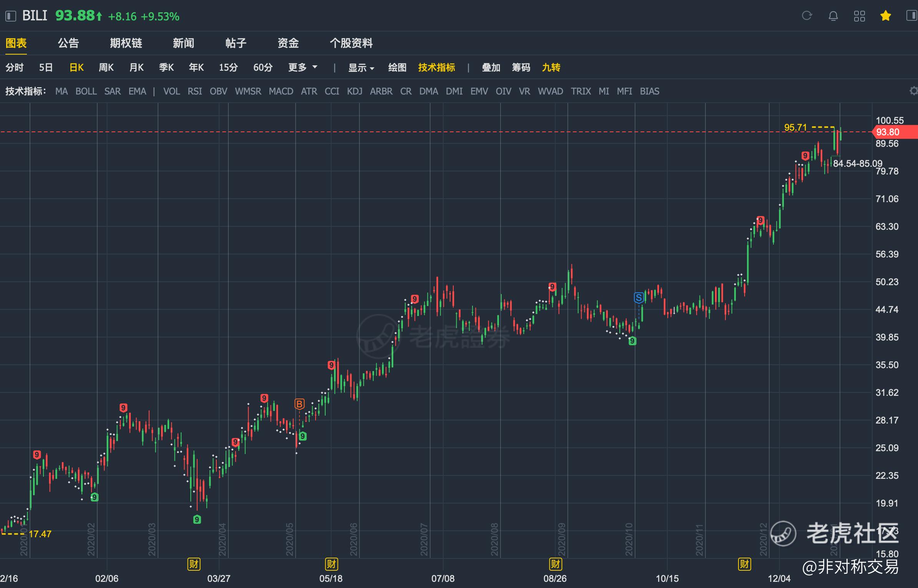The image size is (918, 588).
Task: Toggle the 技术指标 panel
Action: [436, 68]
